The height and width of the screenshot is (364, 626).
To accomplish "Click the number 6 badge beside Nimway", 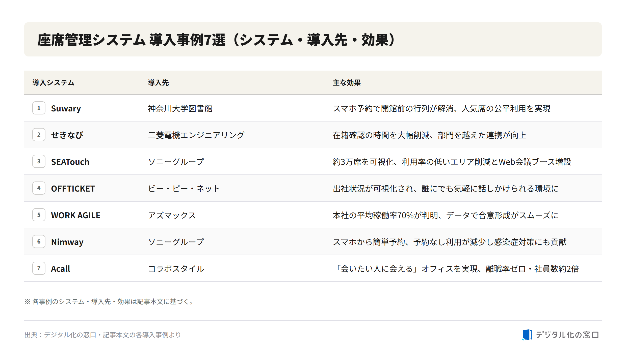I will pos(39,241).
